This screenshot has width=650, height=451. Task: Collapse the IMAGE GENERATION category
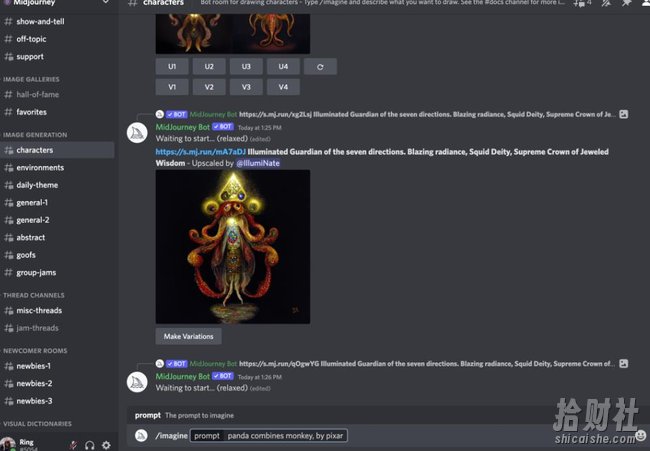coord(35,135)
